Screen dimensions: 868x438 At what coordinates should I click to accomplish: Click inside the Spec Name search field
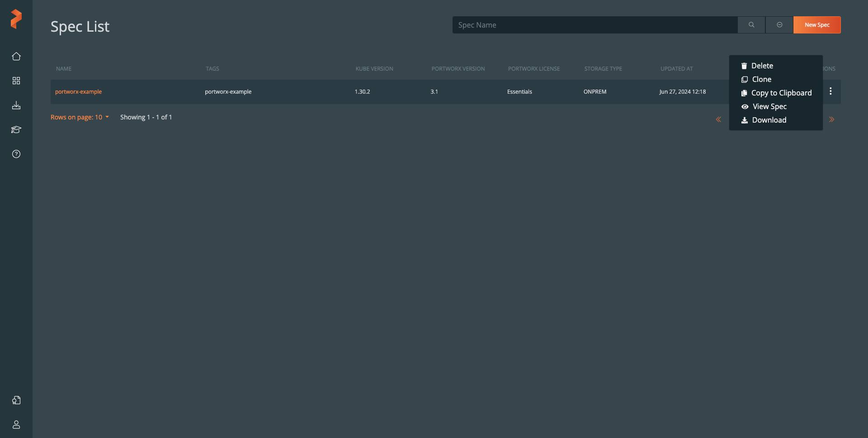pyautogui.click(x=594, y=25)
